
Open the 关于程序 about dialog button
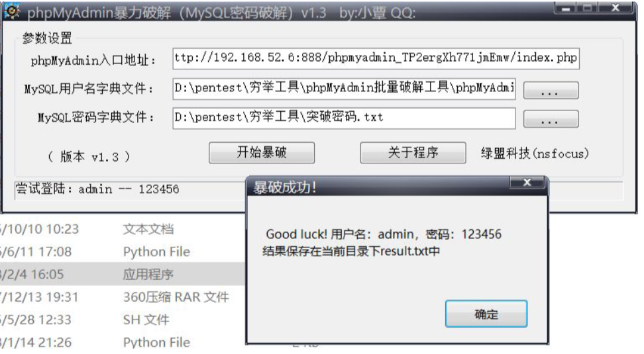[413, 153]
